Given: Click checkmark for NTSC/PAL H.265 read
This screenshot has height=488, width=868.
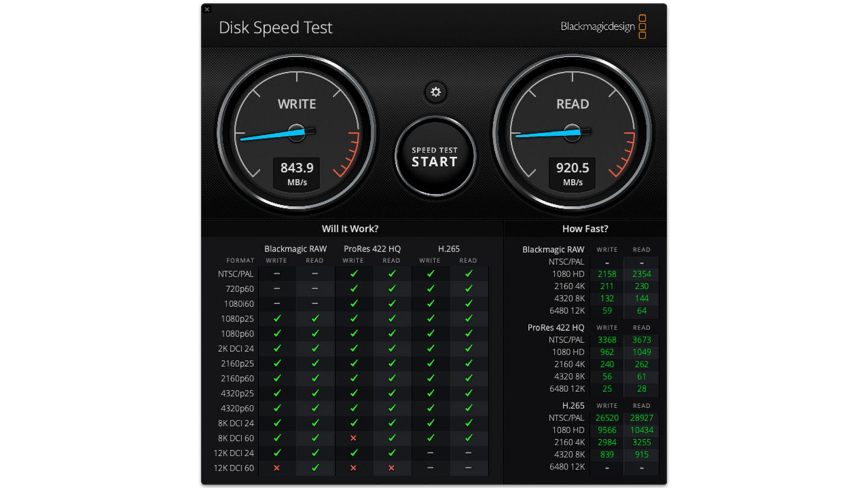Looking at the screenshot, I should coord(468,274).
